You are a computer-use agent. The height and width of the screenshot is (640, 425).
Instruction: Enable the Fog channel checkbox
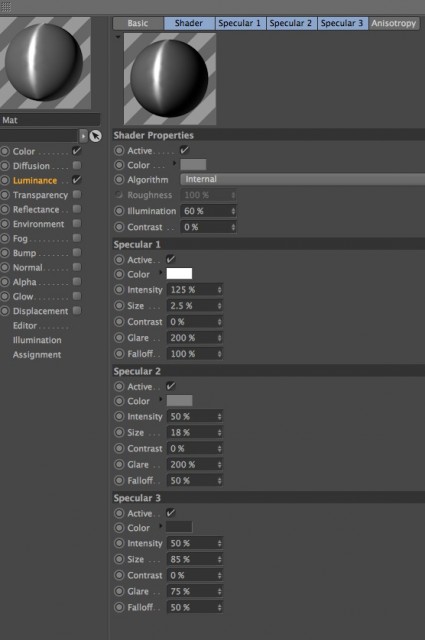click(76, 238)
